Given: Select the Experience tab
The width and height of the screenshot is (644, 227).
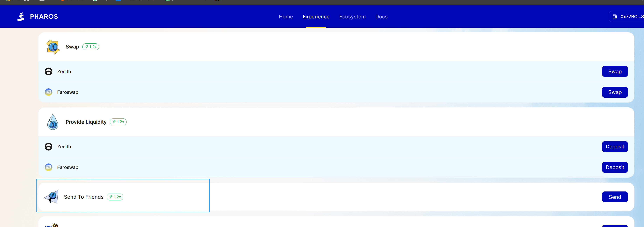Looking at the screenshot, I should click(x=316, y=16).
